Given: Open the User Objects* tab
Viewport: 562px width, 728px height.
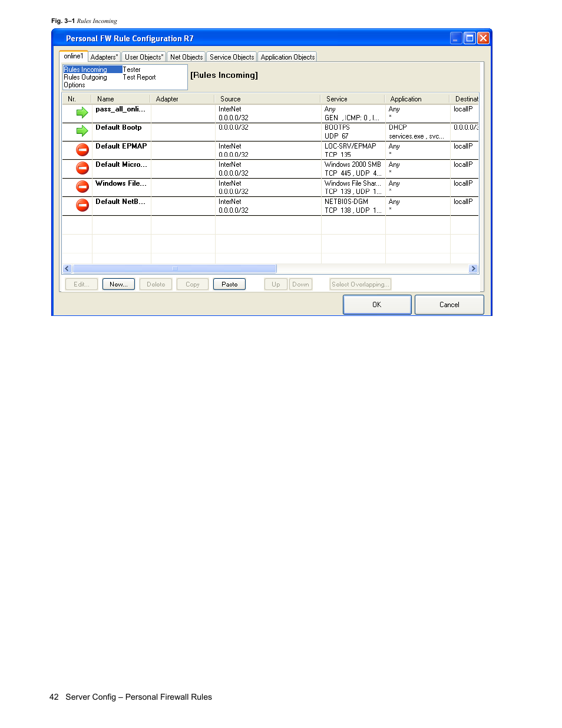Looking at the screenshot, I should (x=144, y=57).
